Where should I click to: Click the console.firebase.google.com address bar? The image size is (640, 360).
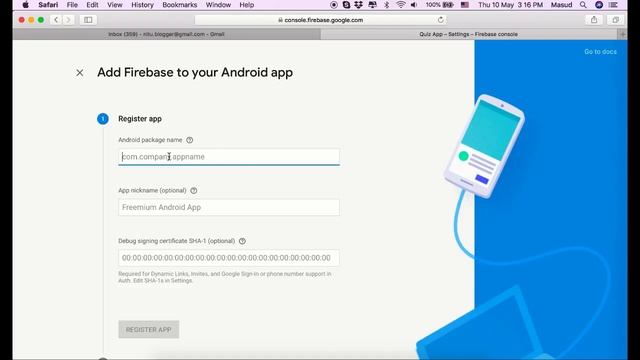(x=320, y=20)
